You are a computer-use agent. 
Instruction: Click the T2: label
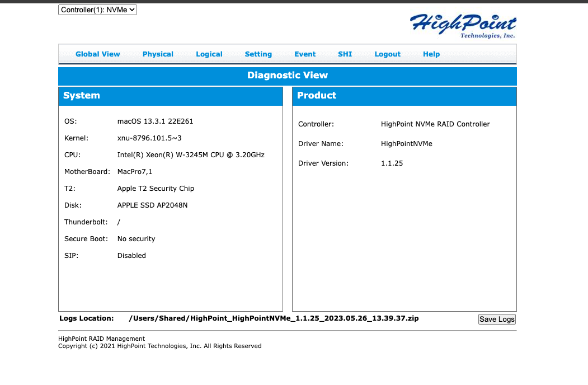[x=70, y=189]
